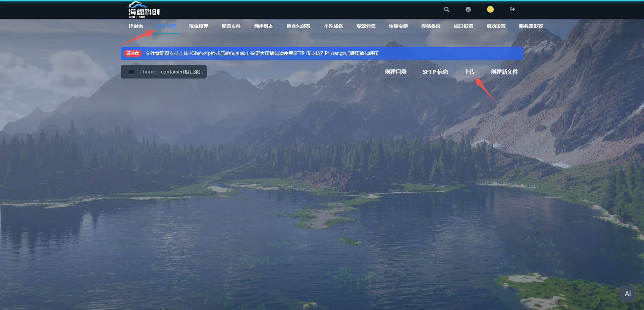Click the container(根目录) breadcrumb
The image size is (644, 310).
coord(180,72)
